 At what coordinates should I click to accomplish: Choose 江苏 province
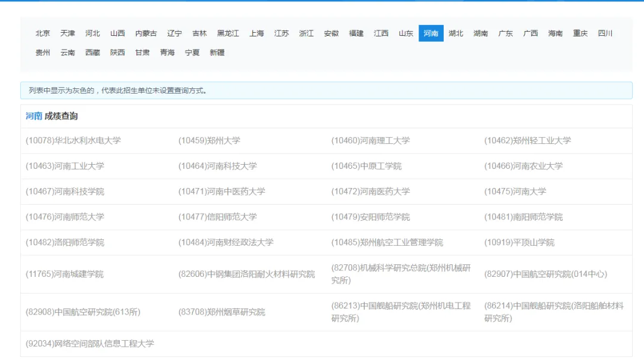(x=281, y=33)
